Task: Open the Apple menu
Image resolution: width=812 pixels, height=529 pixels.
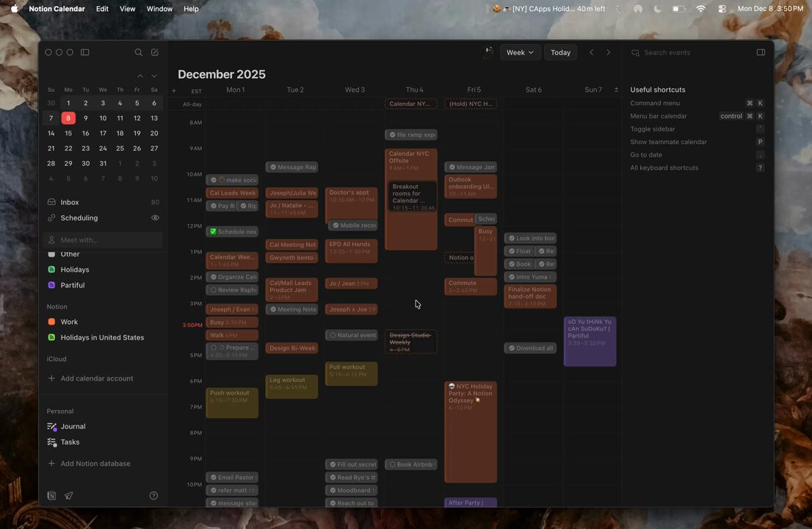Action: tap(14, 9)
